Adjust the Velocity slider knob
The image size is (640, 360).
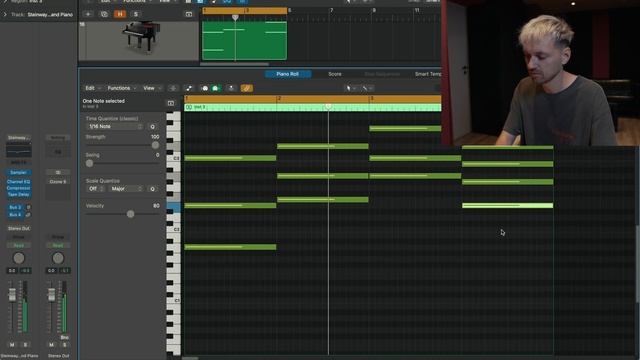tap(131, 213)
